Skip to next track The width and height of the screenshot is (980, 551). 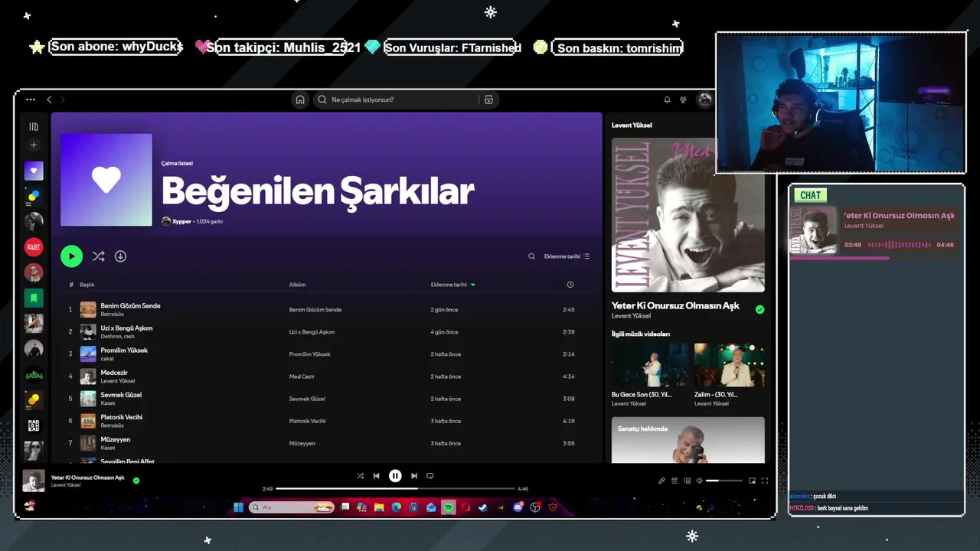(x=413, y=476)
